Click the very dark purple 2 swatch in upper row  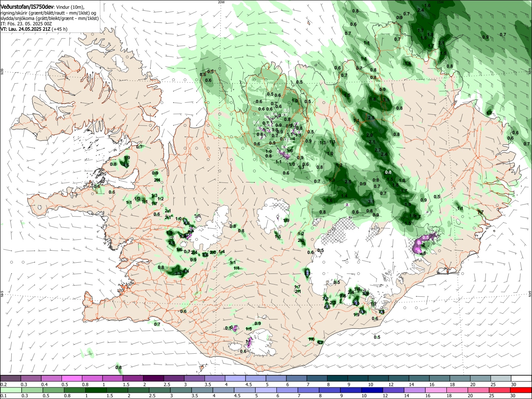pos(153,378)
